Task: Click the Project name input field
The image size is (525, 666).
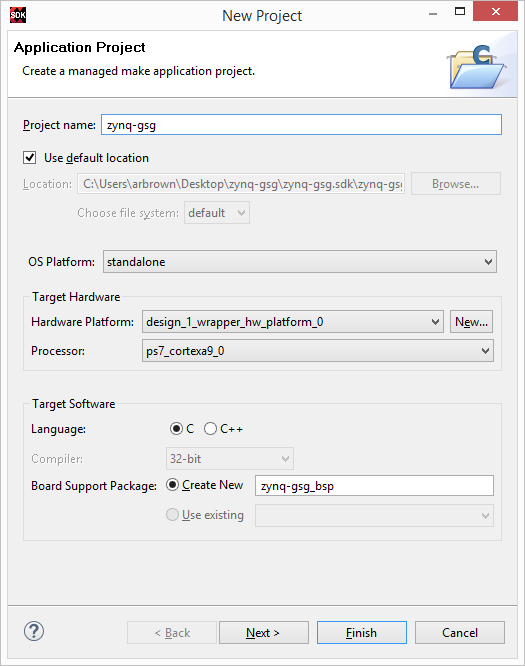Action: 302,125
